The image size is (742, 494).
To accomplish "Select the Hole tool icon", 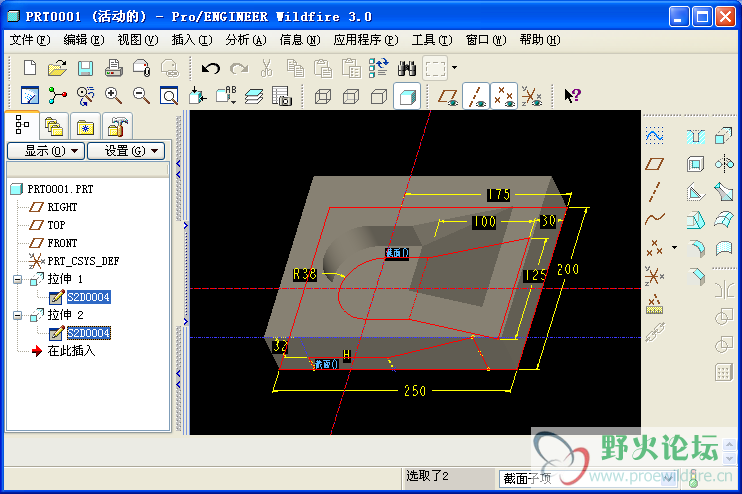I will coord(696,137).
